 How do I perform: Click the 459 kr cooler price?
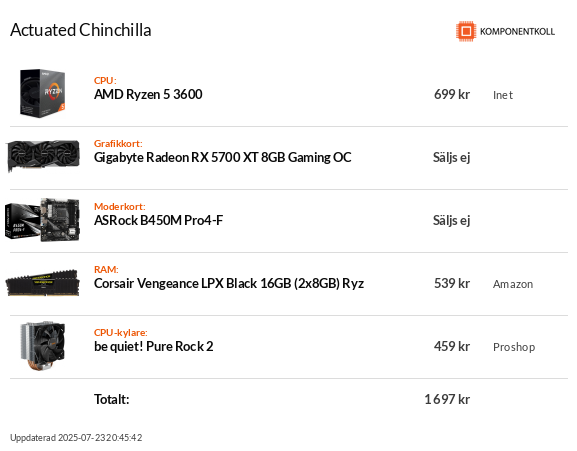tap(452, 347)
